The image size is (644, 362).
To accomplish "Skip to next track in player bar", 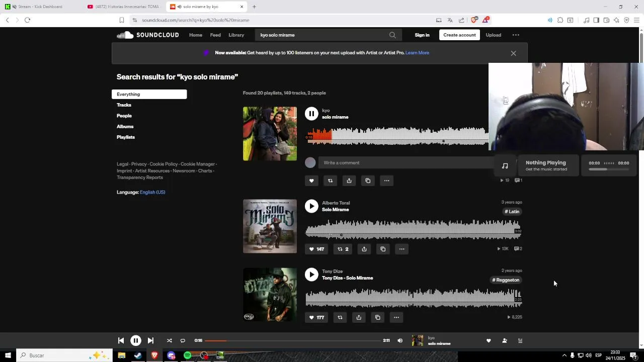I will pyautogui.click(x=150, y=340).
